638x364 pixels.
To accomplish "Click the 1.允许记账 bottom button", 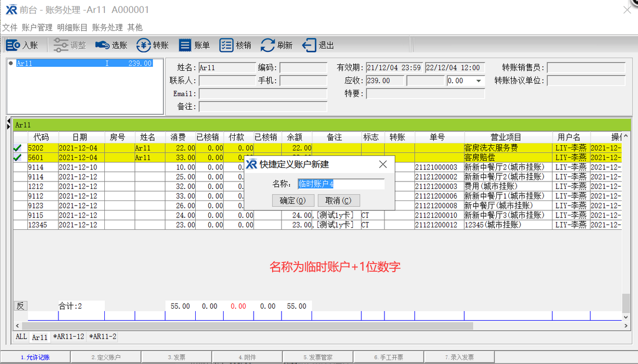I will (x=35, y=358).
